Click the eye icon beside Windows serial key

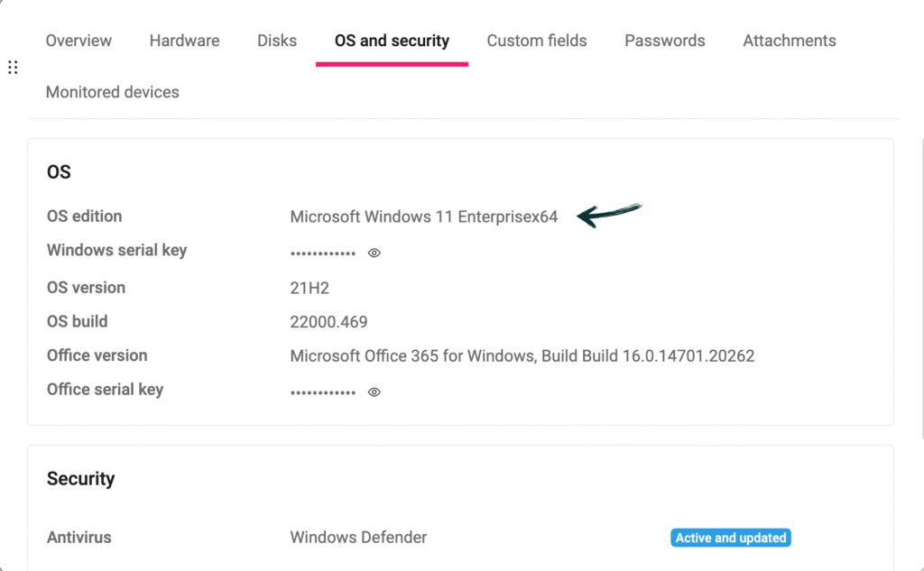tap(374, 253)
